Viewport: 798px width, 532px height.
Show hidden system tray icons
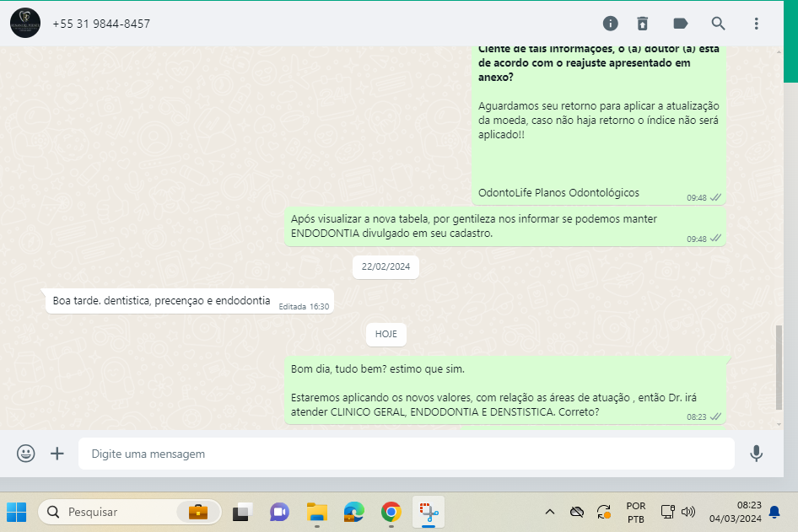[x=550, y=512]
